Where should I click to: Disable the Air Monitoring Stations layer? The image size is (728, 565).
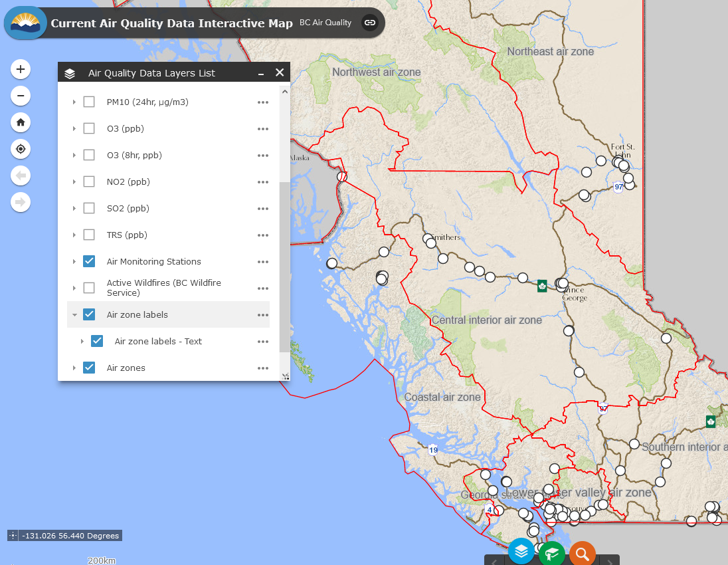[x=89, y=261]
